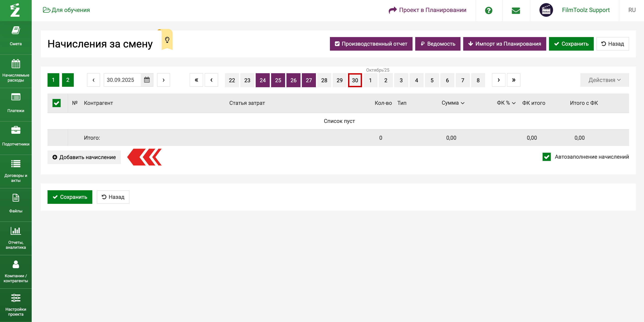The image size is (644, 322).
Task: Go to Платежи in the sidebar
Action: [x=16, y=103]
